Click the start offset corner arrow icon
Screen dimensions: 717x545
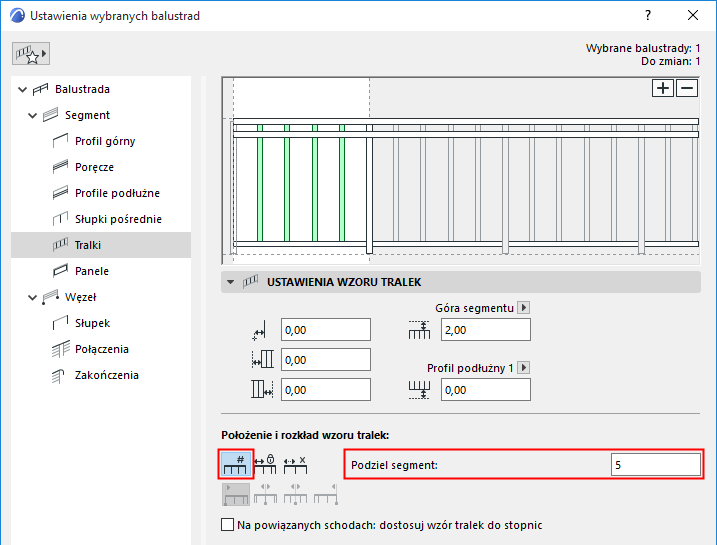pos(259,331)
